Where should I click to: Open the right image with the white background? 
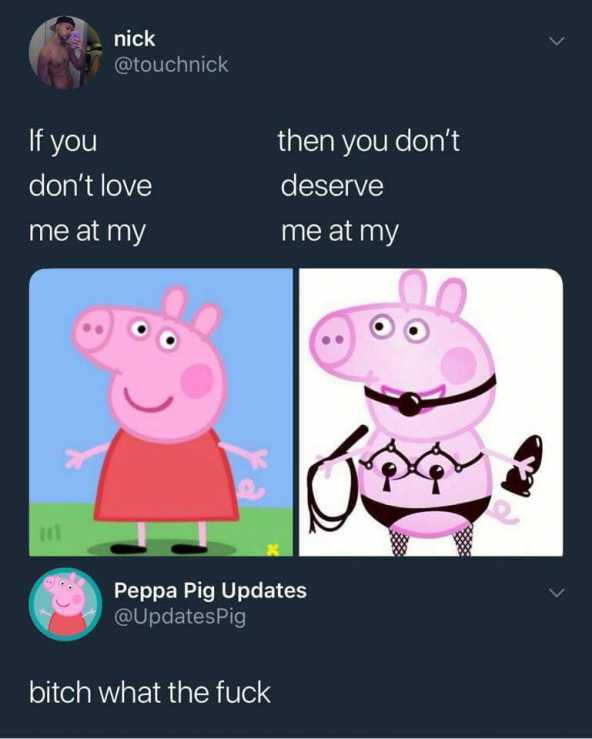tap(431, 412)
